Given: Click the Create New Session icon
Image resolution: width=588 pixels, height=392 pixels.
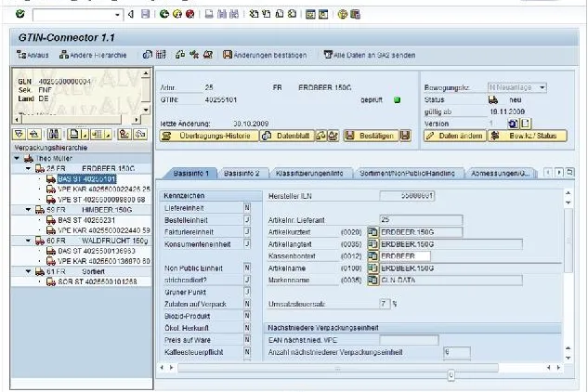Looking at the screenshot, I should coord(310,14).
